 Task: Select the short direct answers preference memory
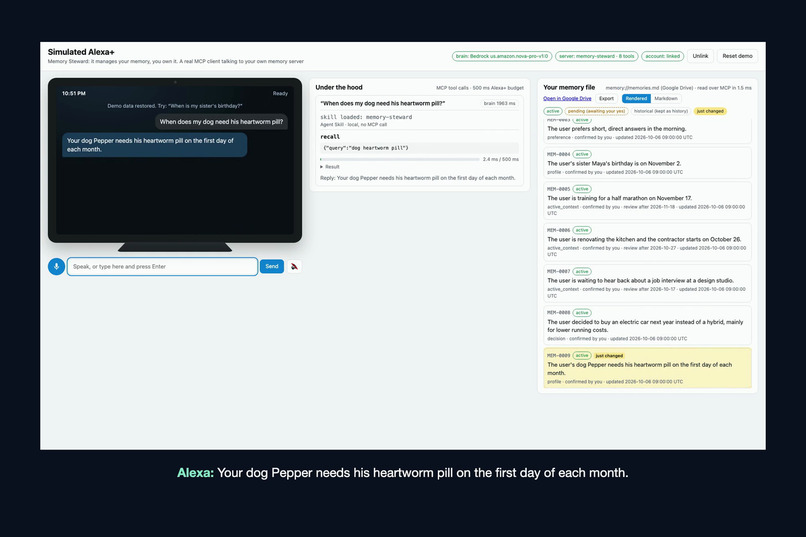(x=647, y=130)
